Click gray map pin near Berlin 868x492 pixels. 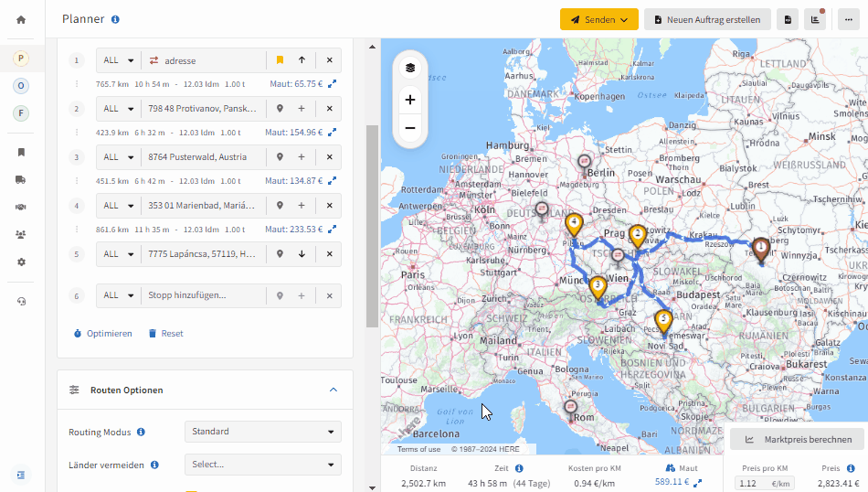pyautogui.click(x=584, y=164)
